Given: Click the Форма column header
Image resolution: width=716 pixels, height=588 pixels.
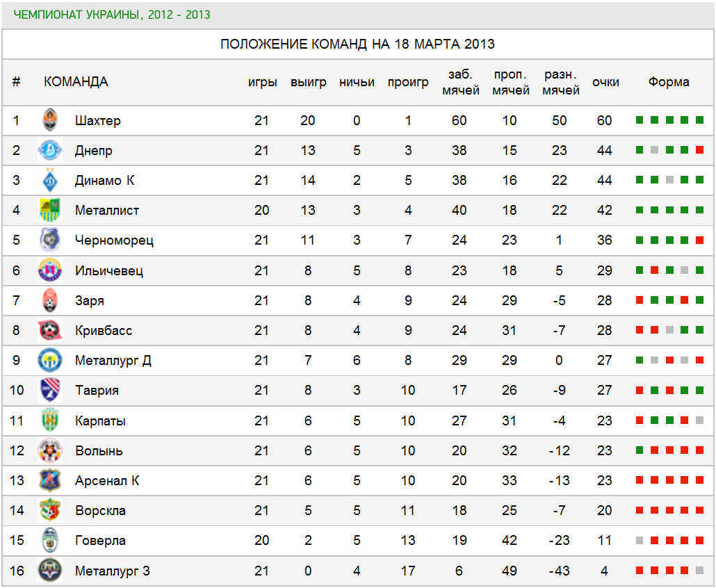Looking at the screenshot, I should point(669,82).
